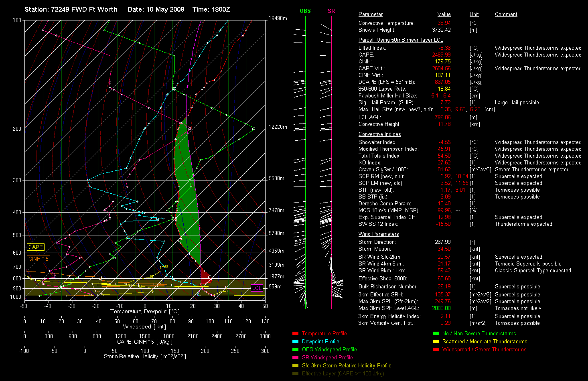Click the orange CINH * 5 label box
Screen dimensions: 588x381
[38, 259]
